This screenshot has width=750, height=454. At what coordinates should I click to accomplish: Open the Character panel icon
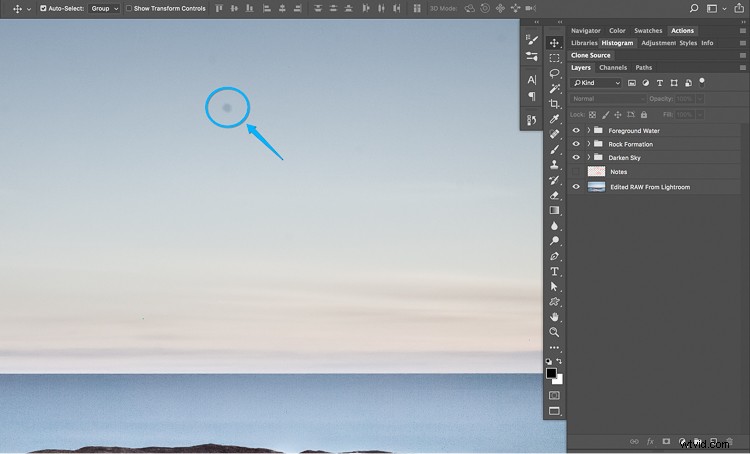point(531,80)
